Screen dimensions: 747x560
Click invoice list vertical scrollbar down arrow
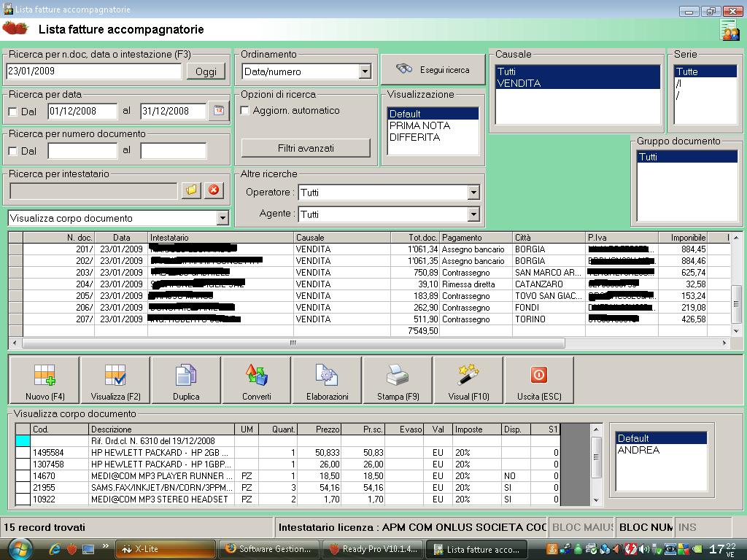[736, 331]
